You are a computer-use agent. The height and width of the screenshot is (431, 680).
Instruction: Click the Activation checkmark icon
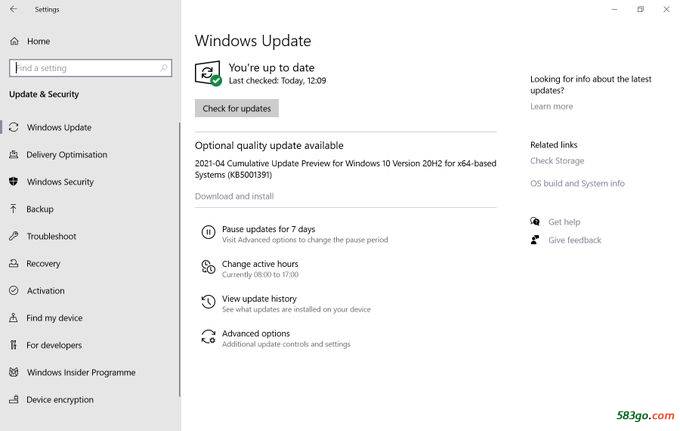tap(14, 291)
